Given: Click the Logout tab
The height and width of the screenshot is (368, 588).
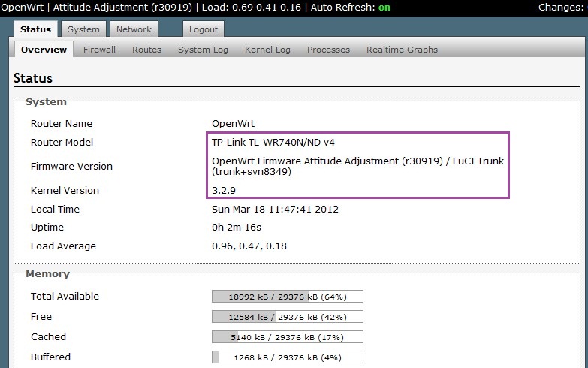Looking at the screenshot, I should pyautogui.click(x=204, y=29).
